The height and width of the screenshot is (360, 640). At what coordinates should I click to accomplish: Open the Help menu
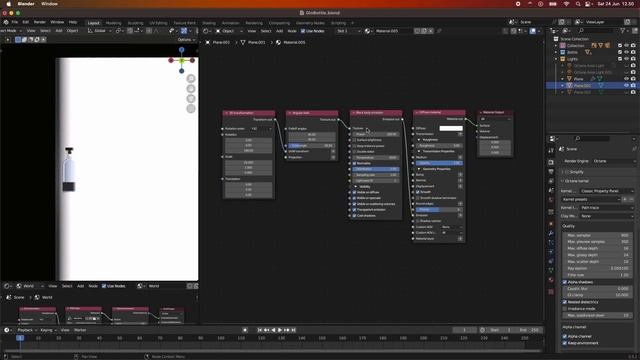pyautogui.click(x=73, y=22)
